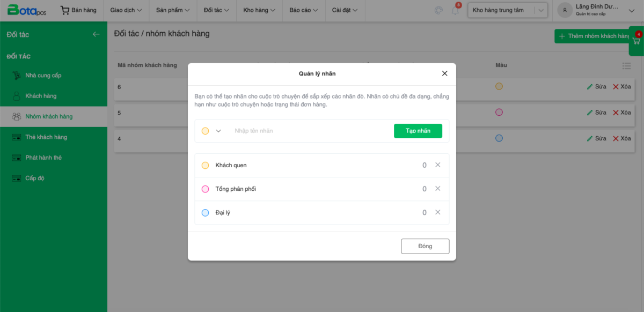Delete the Đại lý label

click(x=437, y=212)
